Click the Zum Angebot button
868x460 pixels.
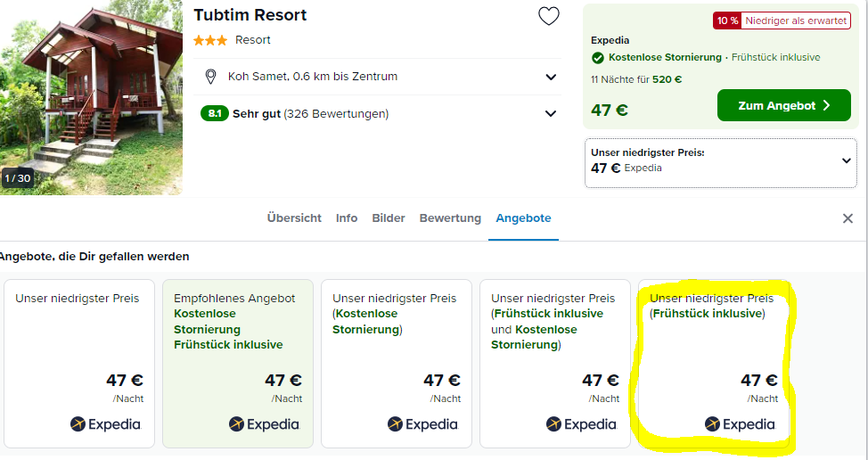pos(784,105)
